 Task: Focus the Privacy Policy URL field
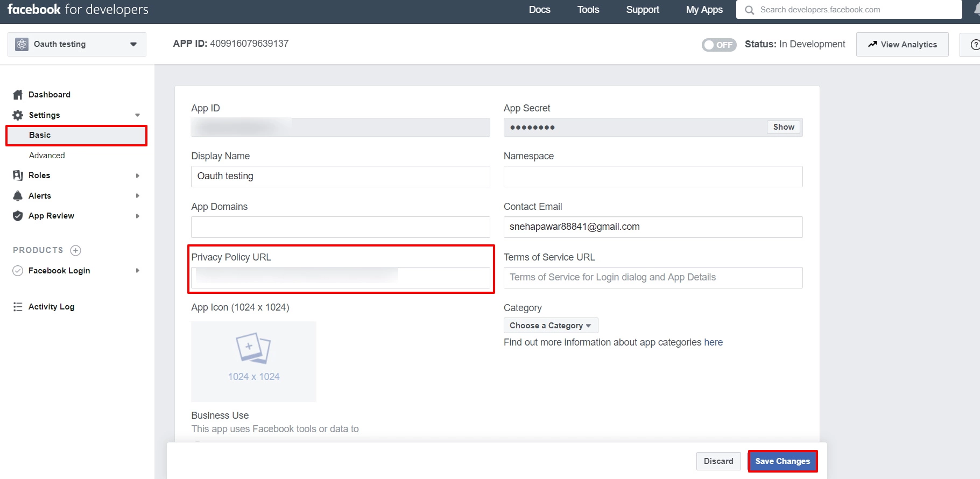(x=341, y=278)
